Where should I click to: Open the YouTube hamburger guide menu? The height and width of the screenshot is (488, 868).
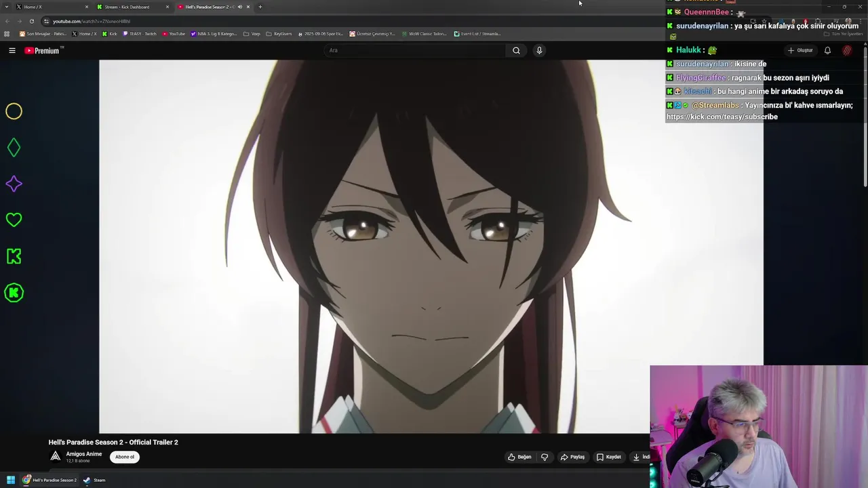(x=12, y=50)
